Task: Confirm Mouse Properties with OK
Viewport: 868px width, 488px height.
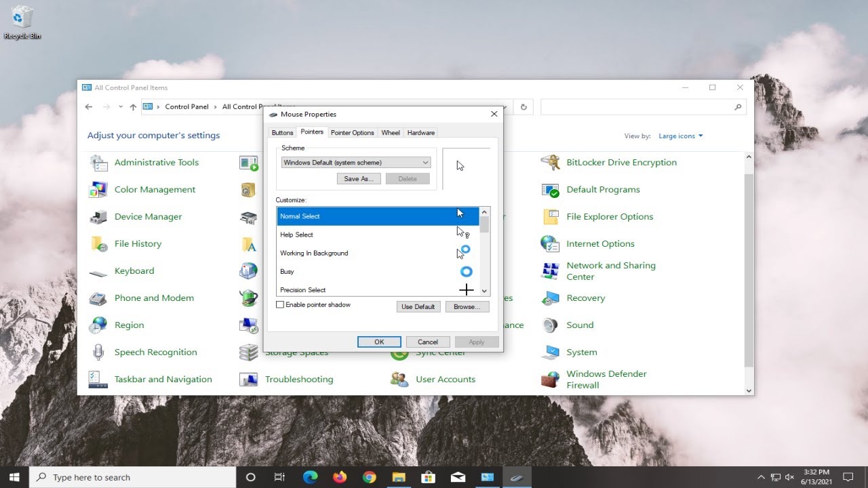Action: (x=379, y=342)
